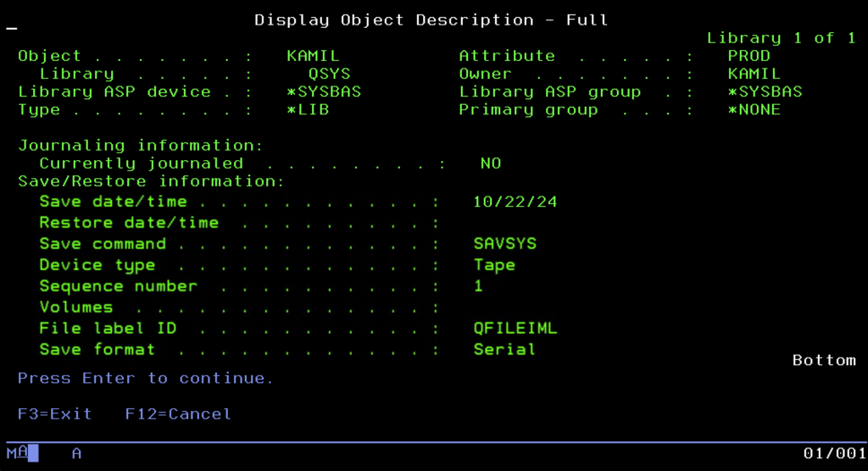Click the Owner value KAMIL
Viewport: 868px width, 471px height.
coord(754,75)
